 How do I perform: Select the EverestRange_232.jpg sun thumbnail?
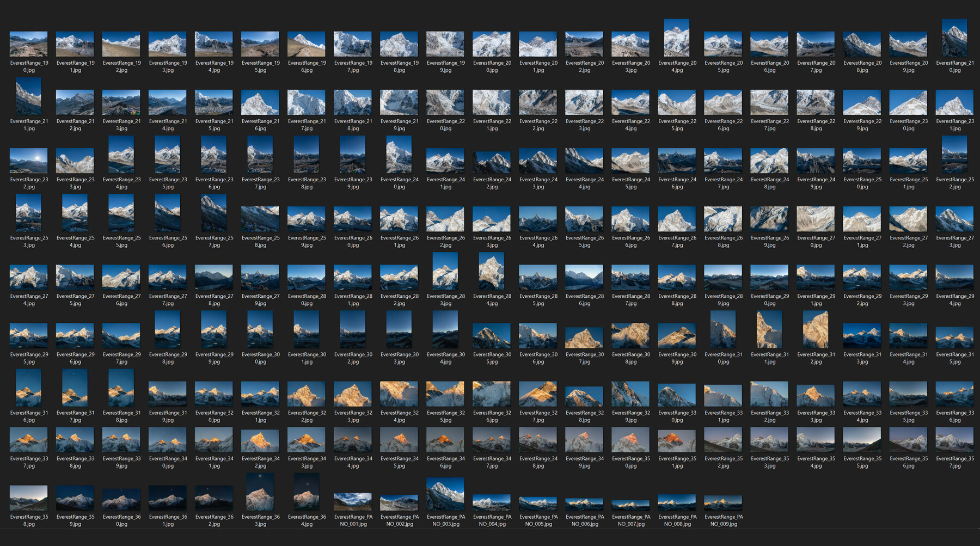29,161
